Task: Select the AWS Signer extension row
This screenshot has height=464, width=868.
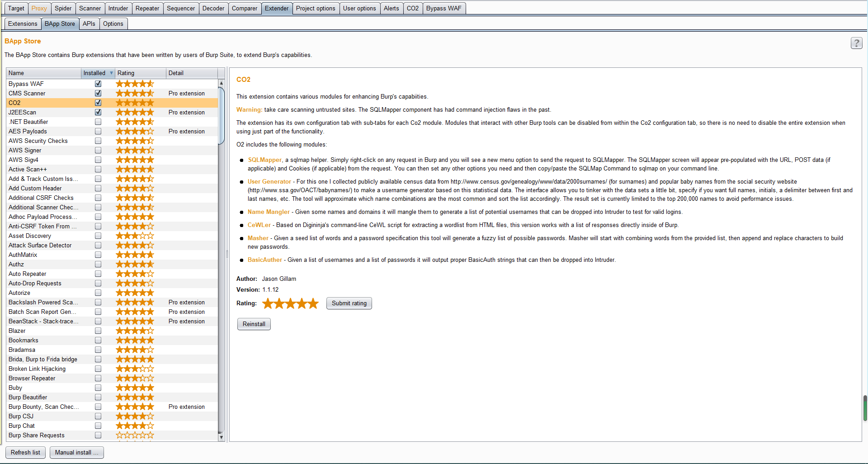Action: click(x=112, y=150)
